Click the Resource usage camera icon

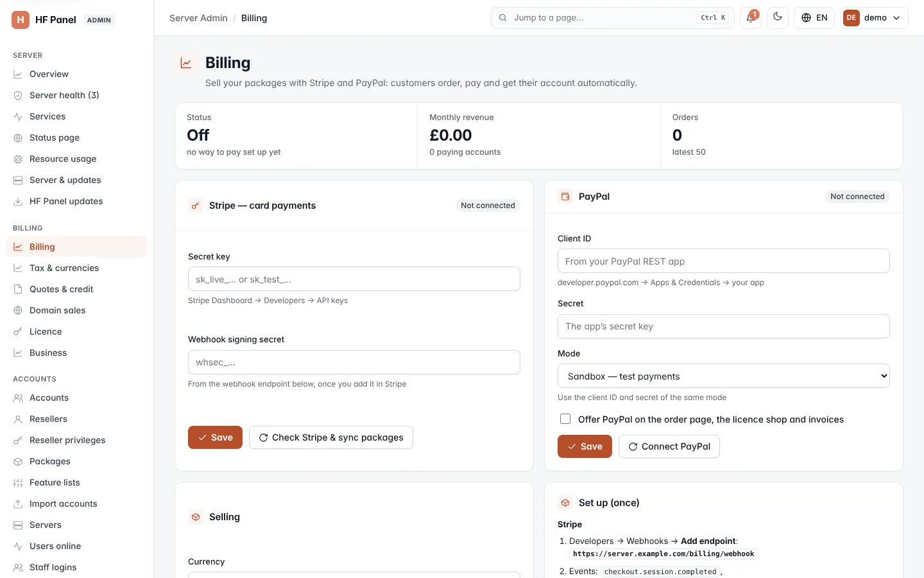click(18, 159)
